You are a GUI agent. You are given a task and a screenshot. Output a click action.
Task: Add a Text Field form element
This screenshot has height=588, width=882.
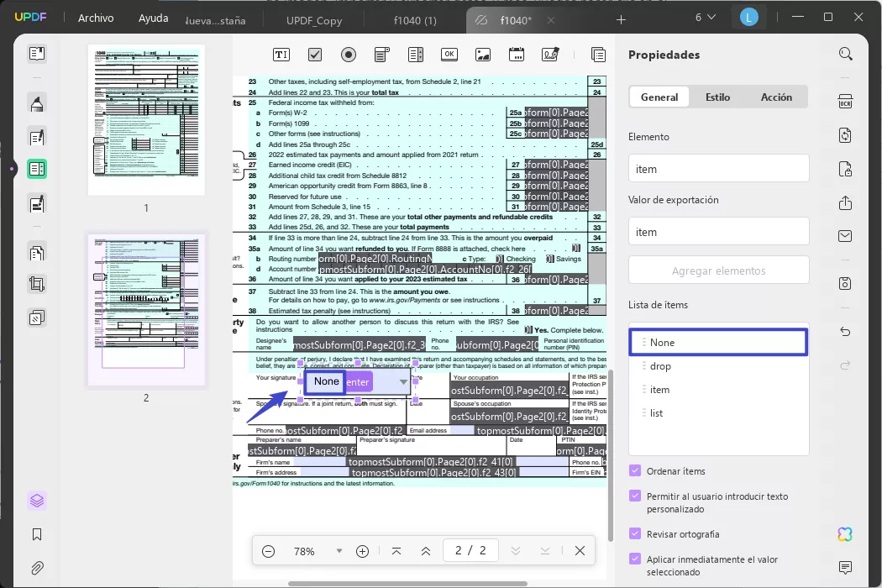281,55
